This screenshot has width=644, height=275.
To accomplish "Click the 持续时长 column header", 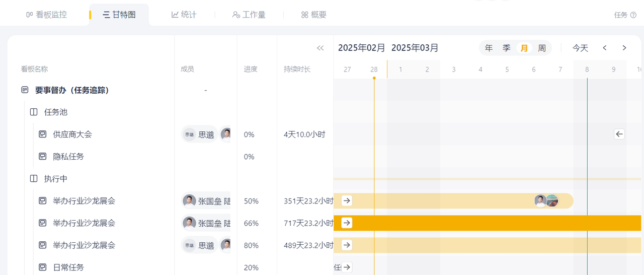I will (297, 69).
